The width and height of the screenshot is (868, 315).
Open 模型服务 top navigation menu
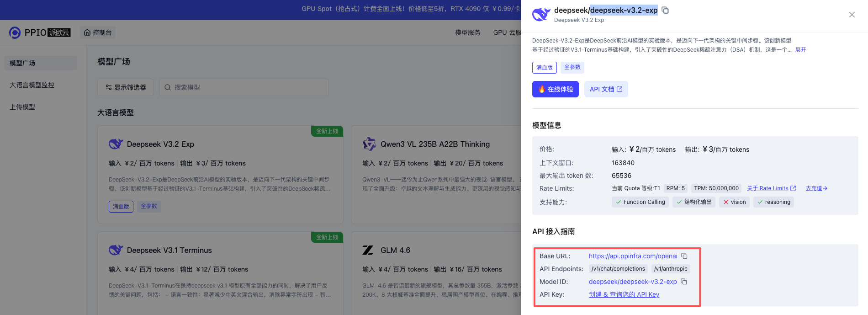point(467,32)
